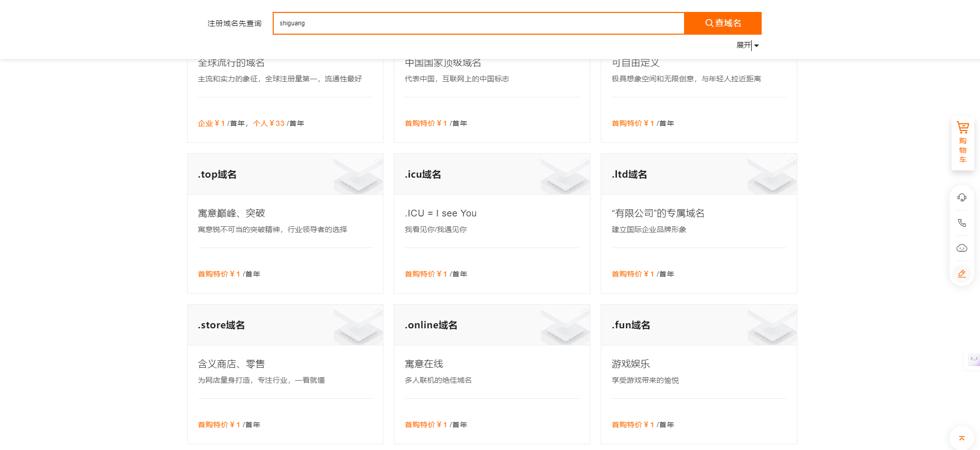The height and width of the screenshot is (450, 980).
Task: Open the .top域名 card header
Action: pos(285,174)
